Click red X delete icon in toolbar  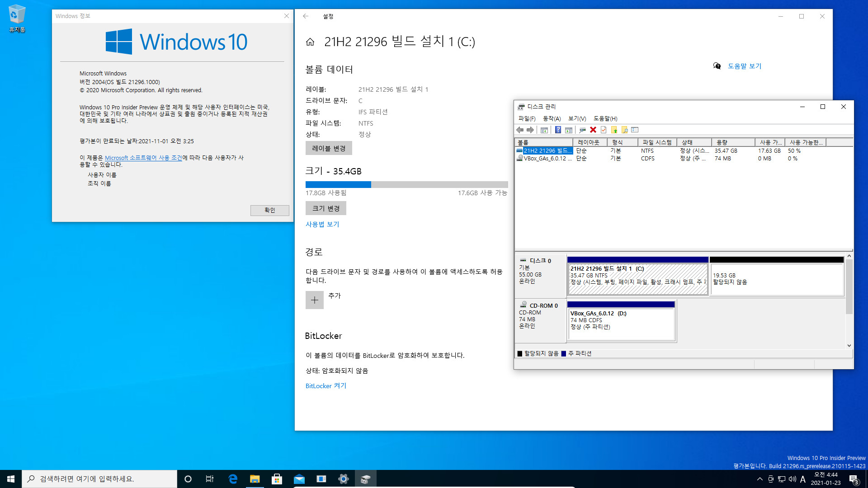point(593,130)
